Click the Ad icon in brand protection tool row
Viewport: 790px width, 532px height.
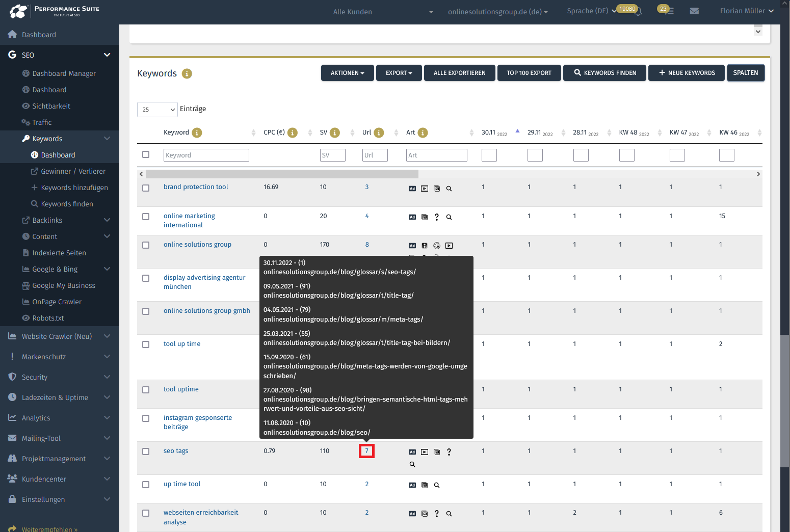coord(412,189)
